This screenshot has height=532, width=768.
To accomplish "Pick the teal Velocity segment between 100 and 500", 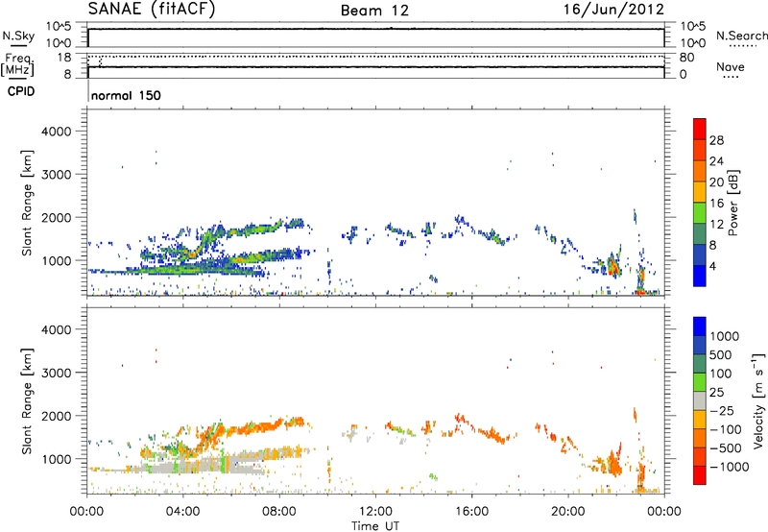I will (700, 364).
